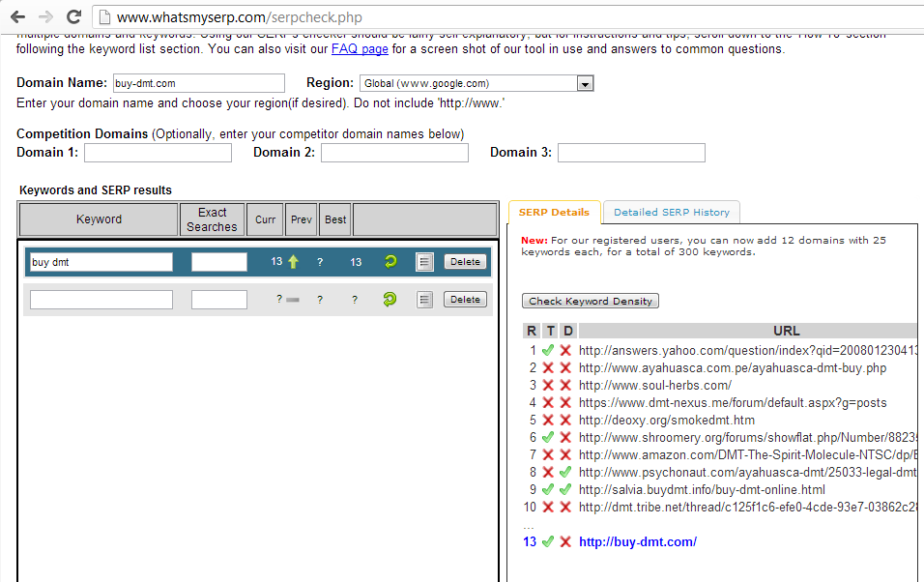Click the browser refresh icon

[x=73, y=15]
